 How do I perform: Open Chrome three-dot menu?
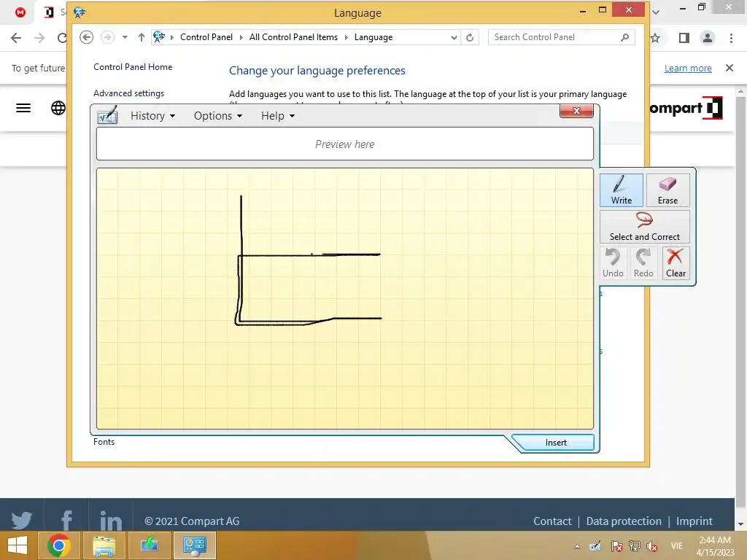click(731, 38)
